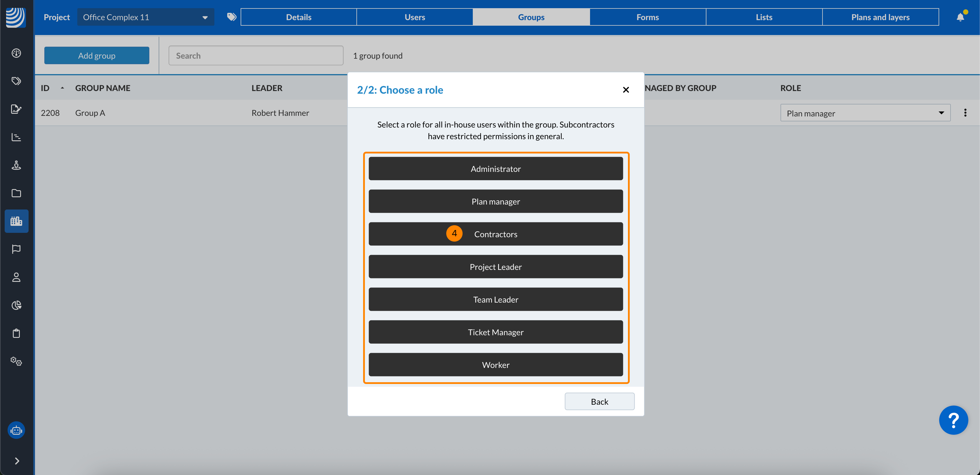
Task: Switch to the Plans and layers tab
Action: 880,17
